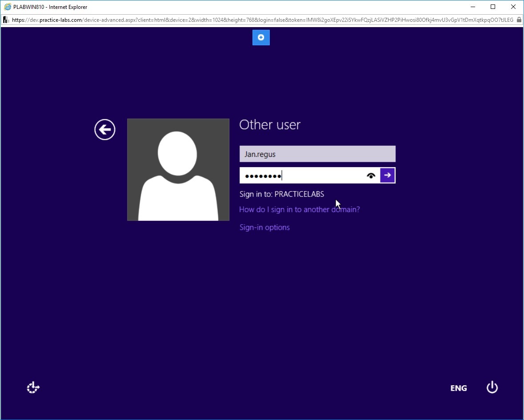Open "How do I sign in to another domain?"
The image size is (524, 420).
(x=300, y=209)
